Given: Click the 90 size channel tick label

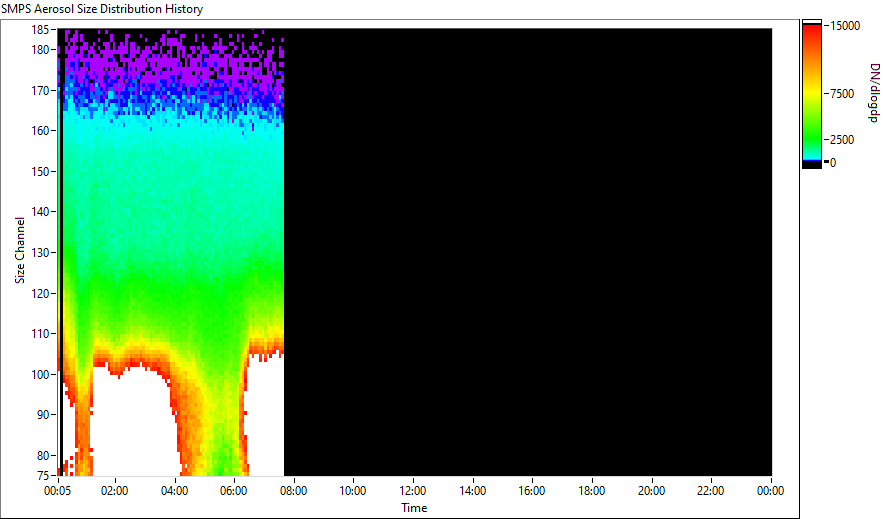Looking at the screenshot, I should click(43, 415).
